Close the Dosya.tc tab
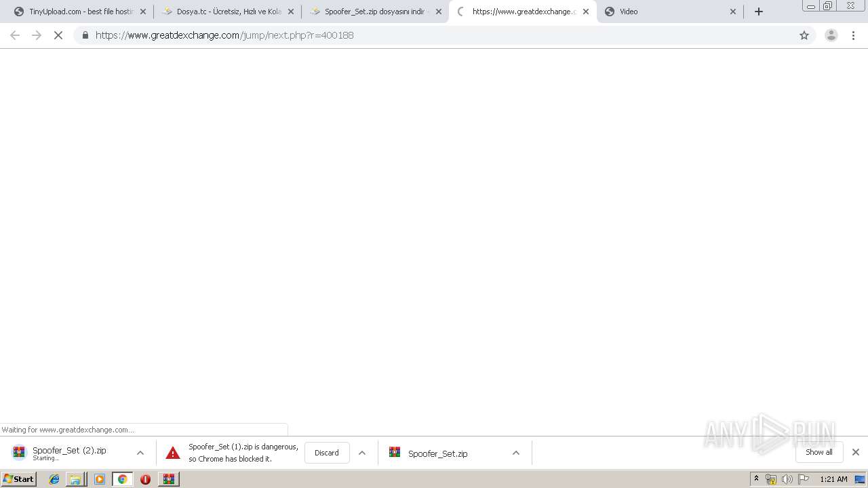Viewport: 868px width, 488px height. pyautogui.click(x=291, y=12)
